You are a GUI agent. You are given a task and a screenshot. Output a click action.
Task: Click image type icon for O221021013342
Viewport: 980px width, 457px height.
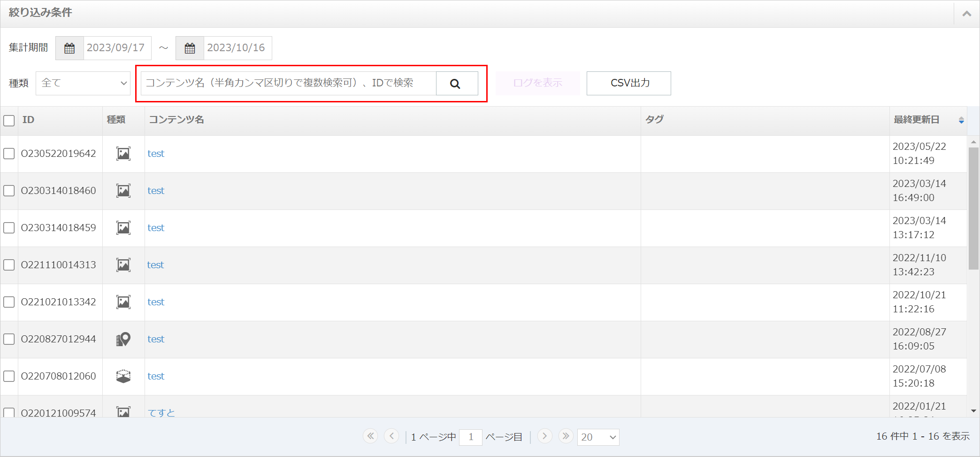123,302
